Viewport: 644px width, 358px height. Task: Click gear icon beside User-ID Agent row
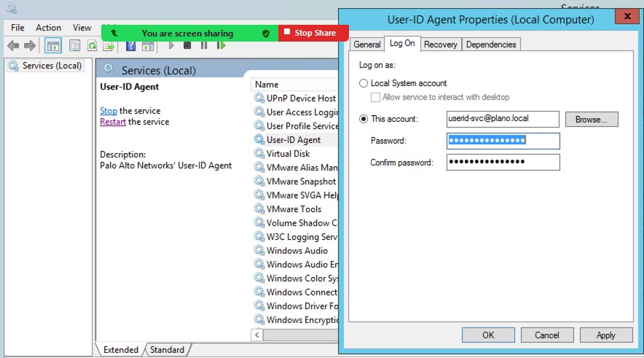coord(259,139)
